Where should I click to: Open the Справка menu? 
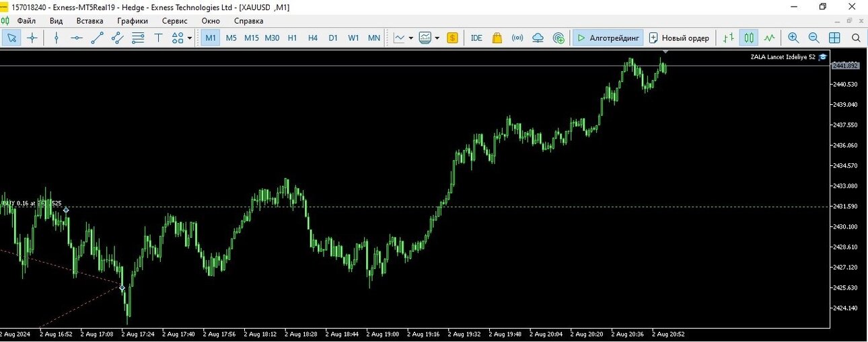pyautogui.click(x=249, y=21)
